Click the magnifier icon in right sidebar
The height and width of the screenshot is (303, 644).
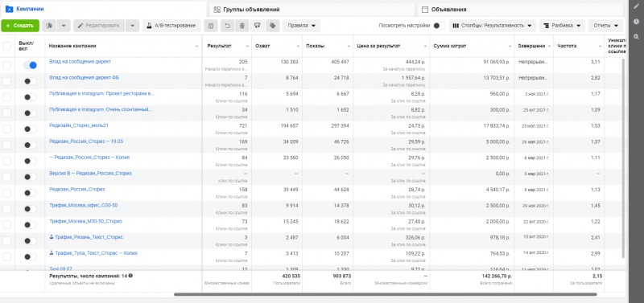[636, 37]
